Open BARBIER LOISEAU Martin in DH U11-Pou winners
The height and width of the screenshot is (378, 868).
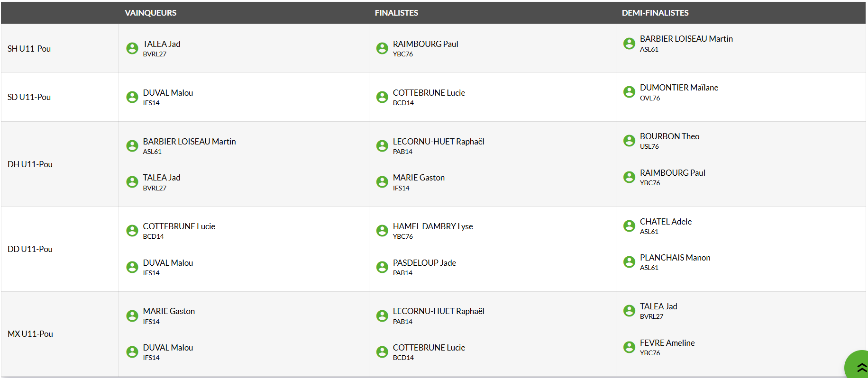tap(189, 142)
